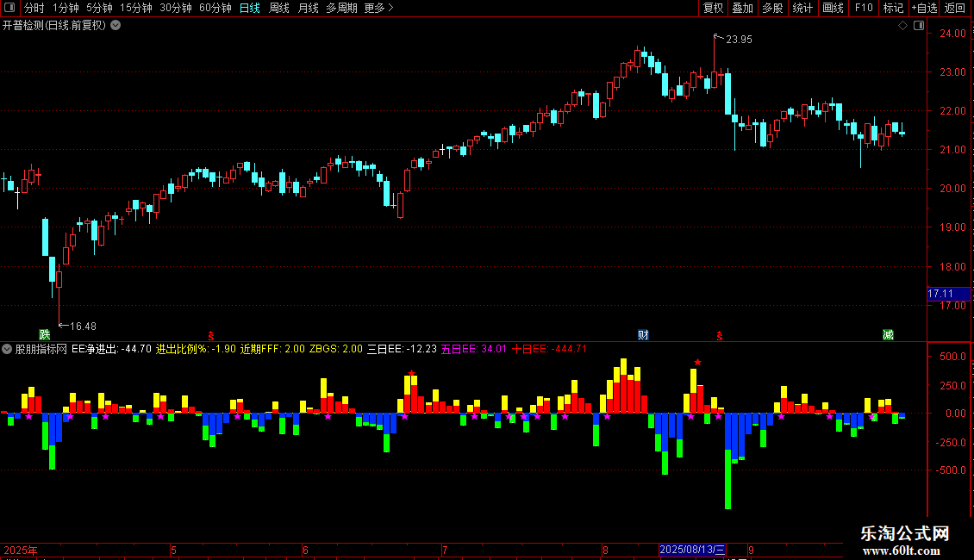Expand the 开普检测 chart title dropdown

[x=116, y=26]
